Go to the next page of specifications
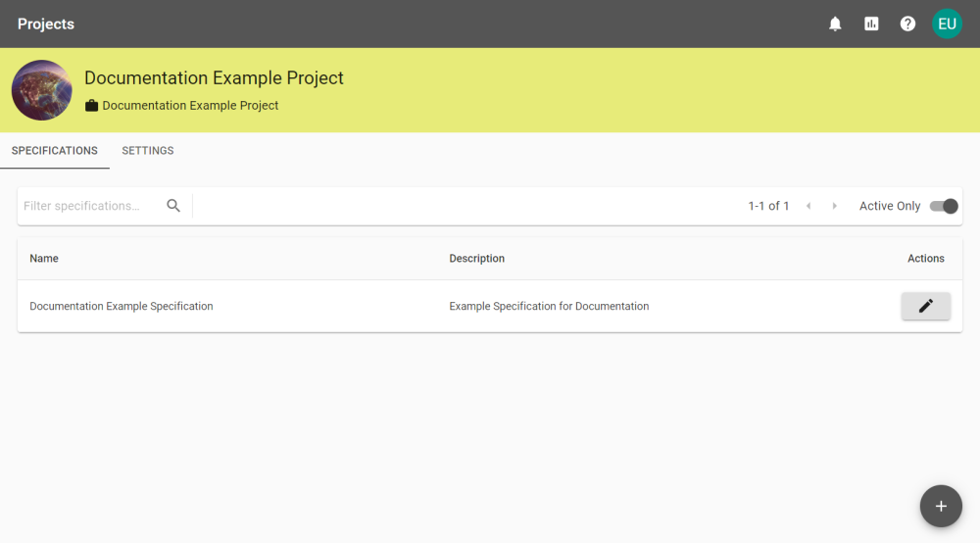Screen dimensions: 980x543 834,206
